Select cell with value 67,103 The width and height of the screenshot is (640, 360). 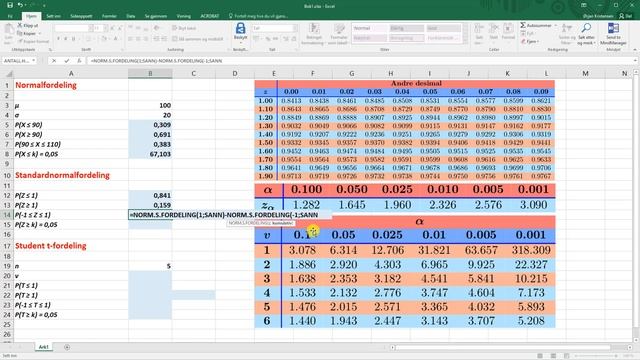[150, 154]
